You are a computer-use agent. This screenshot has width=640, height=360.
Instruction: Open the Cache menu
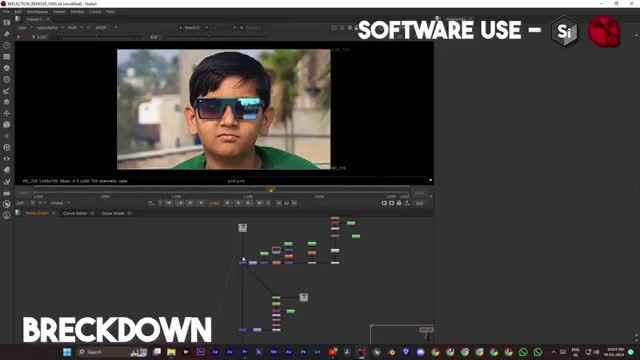point(95,12)
